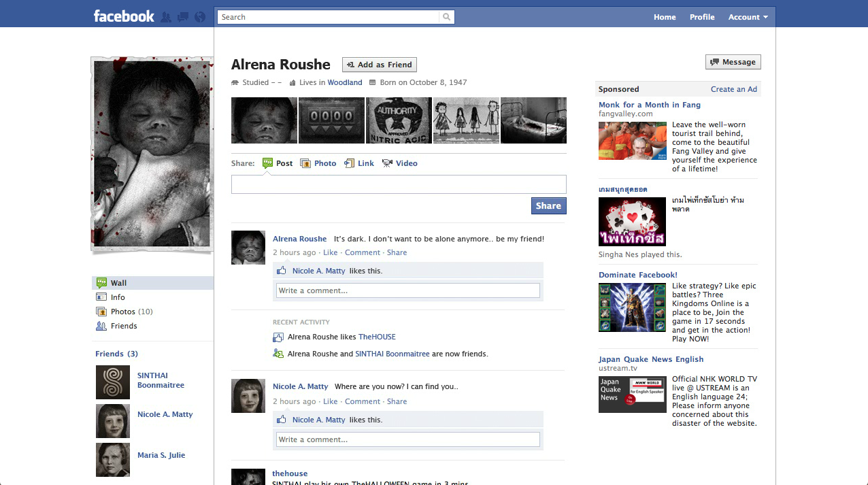Open SINTHAI Boonmaitree link in recent activity
The height and width of the screenshot is (485, 868).
393,354
